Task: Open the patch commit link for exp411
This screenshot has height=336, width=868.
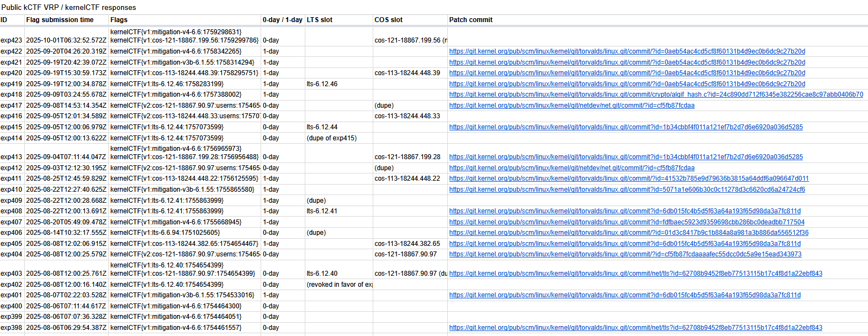Action: [x=628, y=179]
